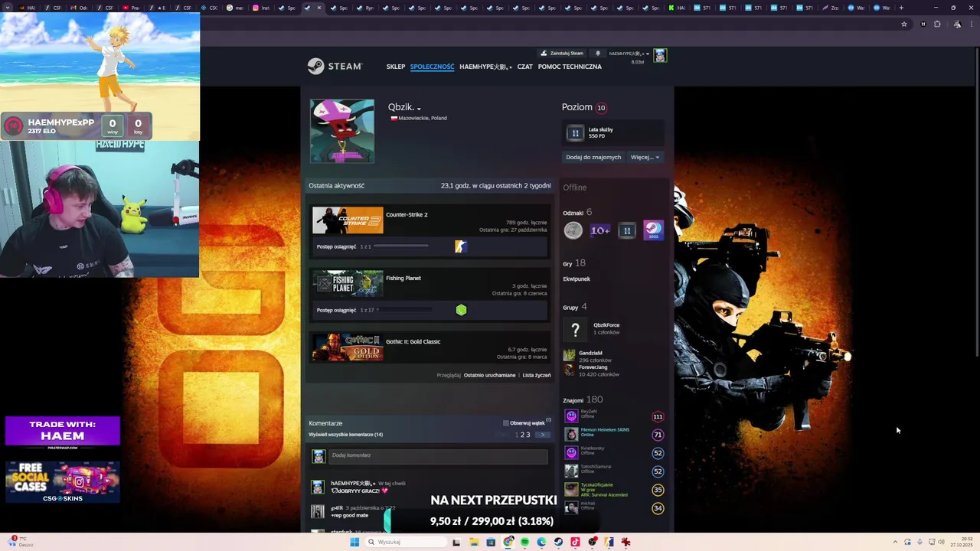Image resolution: width=980 pixels, height=551 pixels.
Task: Click the level 10 badge circle
Action: [x=601, y=108]
